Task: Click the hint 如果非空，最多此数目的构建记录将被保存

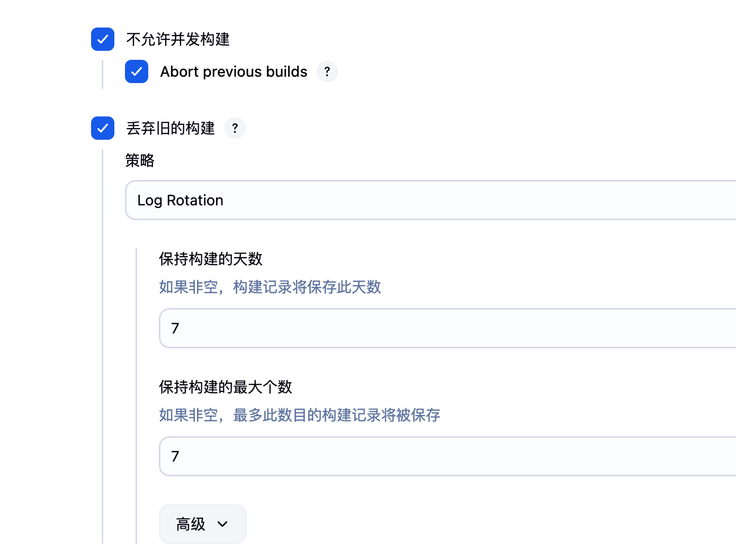Action: (x=300, y=415)
